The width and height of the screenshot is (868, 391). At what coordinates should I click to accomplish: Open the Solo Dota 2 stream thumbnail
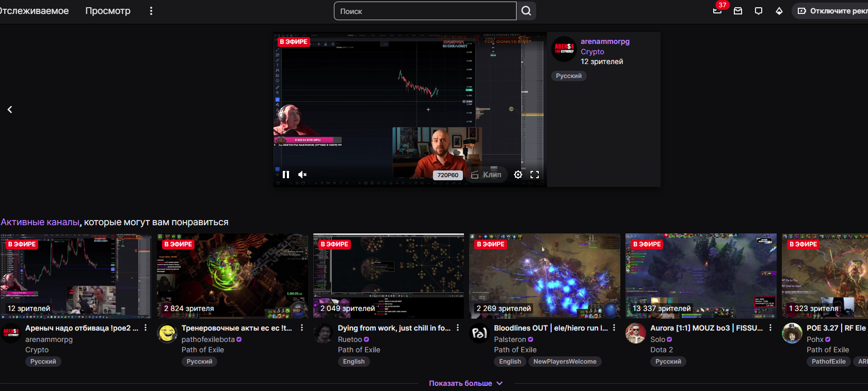pos(701,276)
